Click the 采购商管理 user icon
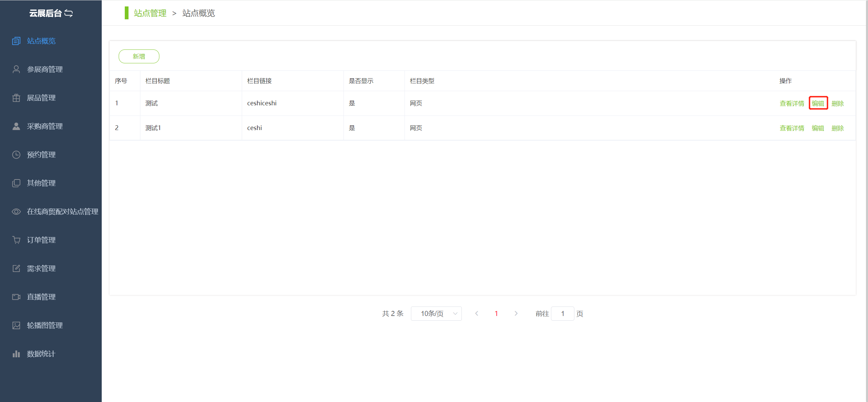Viewport: 868px width, 402px height. coord(16,126)
